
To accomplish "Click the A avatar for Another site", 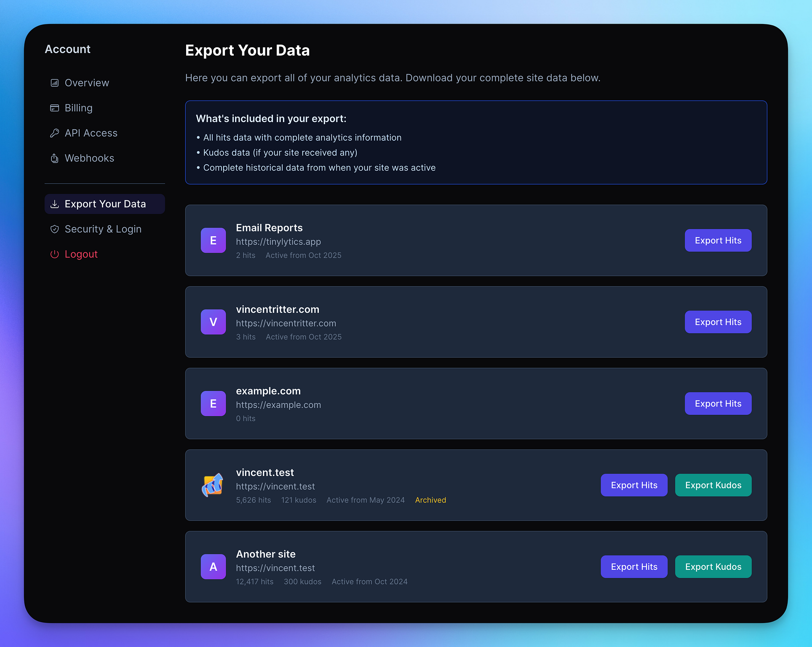I will click(x=213, y=567).
